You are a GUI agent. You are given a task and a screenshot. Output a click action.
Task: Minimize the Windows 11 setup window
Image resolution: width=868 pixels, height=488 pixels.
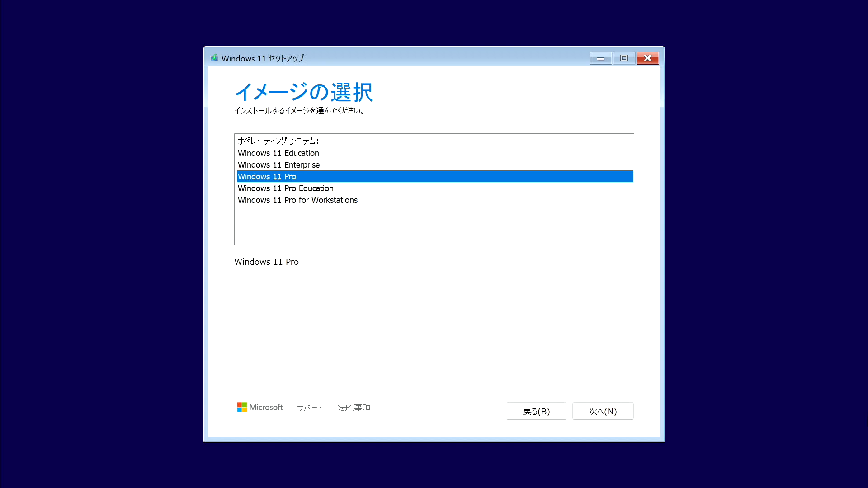click(600, 58)
